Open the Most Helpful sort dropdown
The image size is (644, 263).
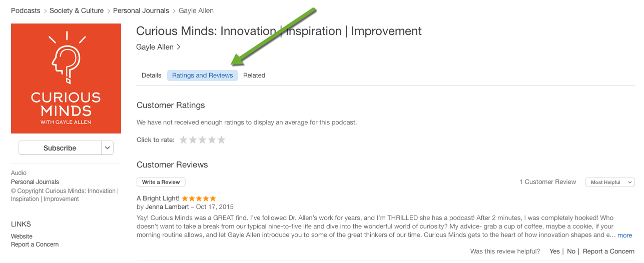[x=610, y=182]
